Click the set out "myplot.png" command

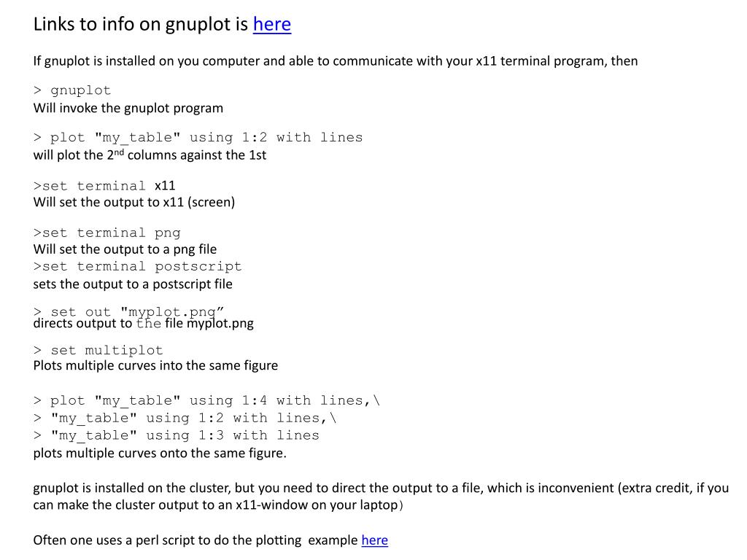click(x=128, y=312)
